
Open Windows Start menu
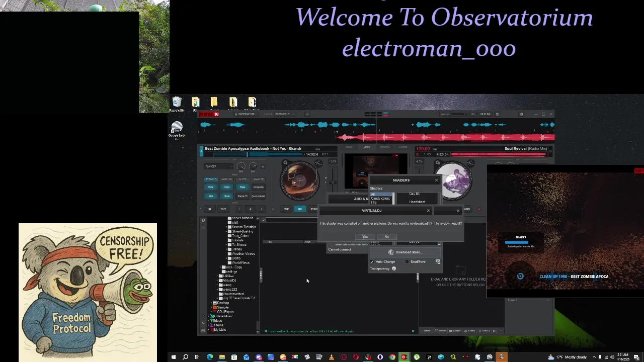[x=174, y=357]
